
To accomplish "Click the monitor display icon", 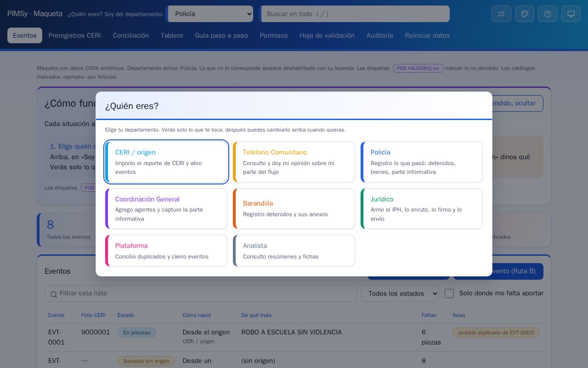I will pyautogui.click(x=571, y=14).
